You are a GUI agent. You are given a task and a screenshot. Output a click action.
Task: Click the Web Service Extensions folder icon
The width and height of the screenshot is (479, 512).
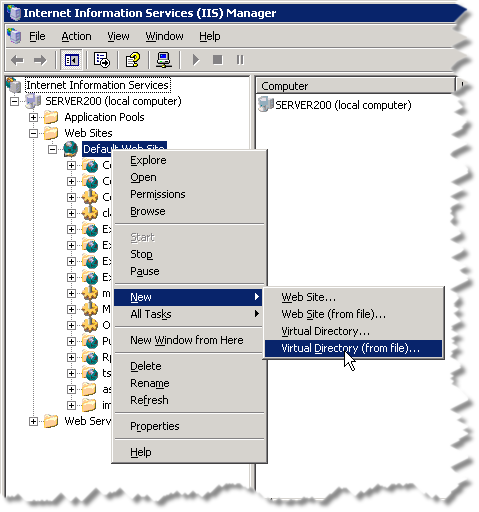click(x=51, y=421)
